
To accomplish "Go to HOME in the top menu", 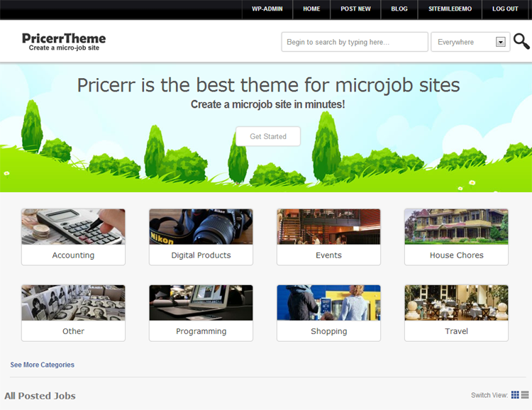I will [x=311, y=9].
